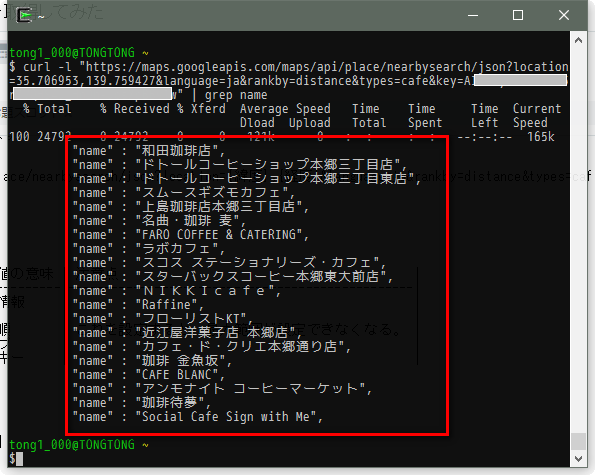Click the "アンモナイト コーヒーマーケット" line
This screenshot has width=595, height=475.
(222, 389)
